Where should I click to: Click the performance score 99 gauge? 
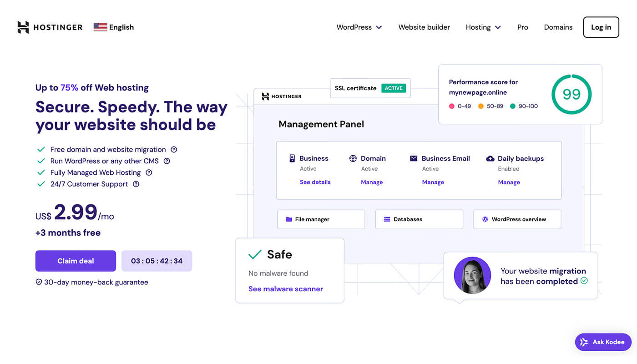(x=571, y=94)
